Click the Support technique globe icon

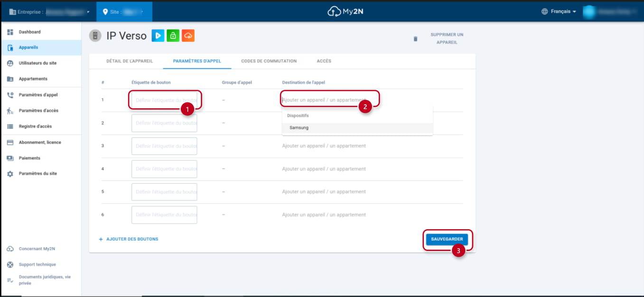click(10, 264)
